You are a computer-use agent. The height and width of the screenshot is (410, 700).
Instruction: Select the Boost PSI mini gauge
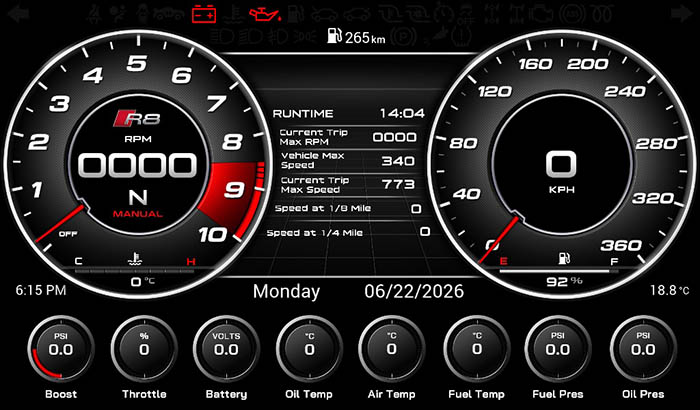(x=61, y=348)
